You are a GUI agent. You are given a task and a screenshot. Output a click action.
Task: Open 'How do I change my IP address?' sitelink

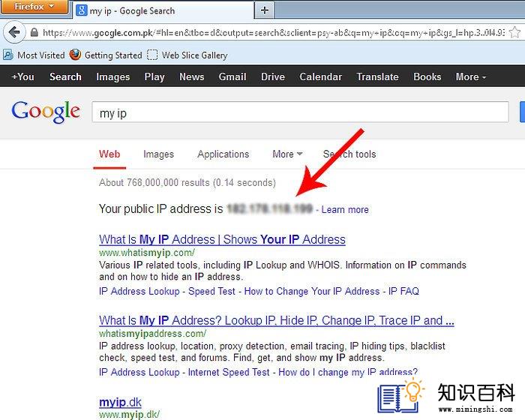pyautogui.click(x=348, y=372)
